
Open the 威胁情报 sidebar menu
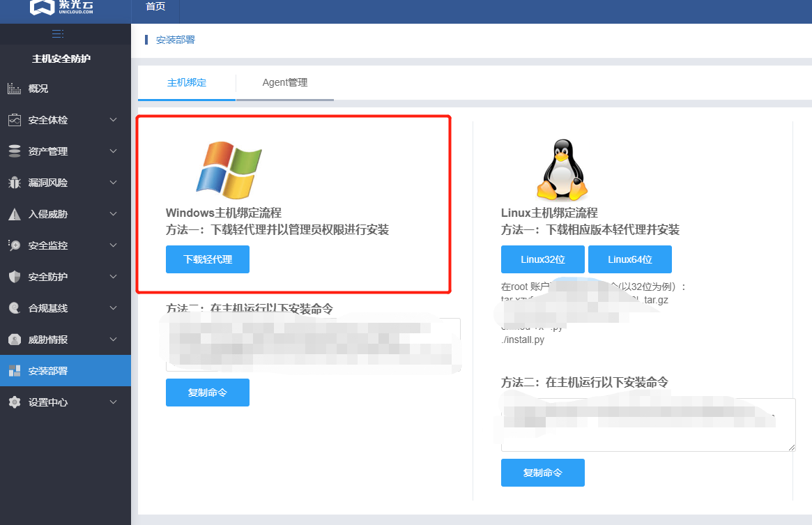[66, 340]
